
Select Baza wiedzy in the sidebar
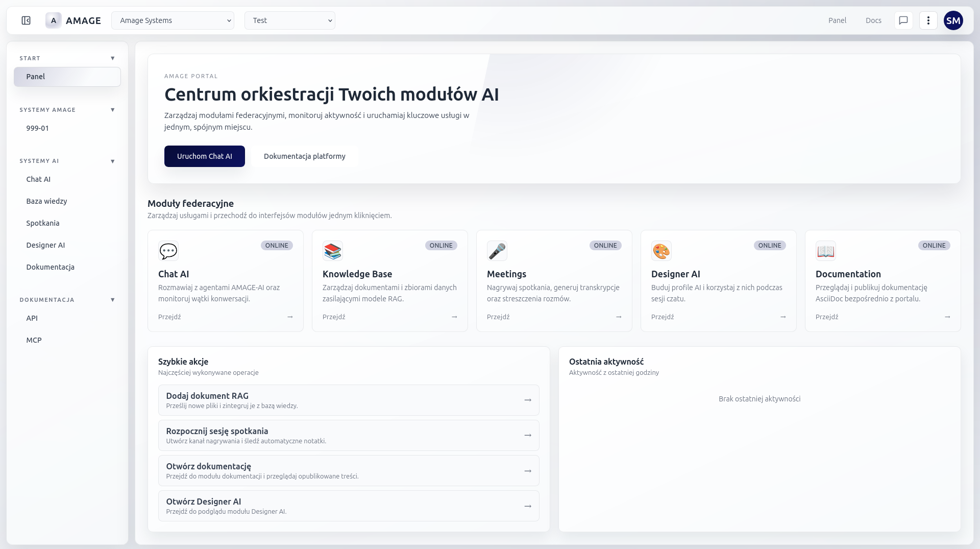[x=47, y=201]
